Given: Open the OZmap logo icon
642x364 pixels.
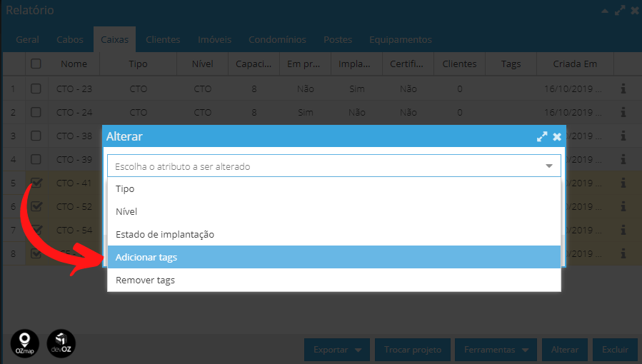Looking at the screenshot, I should click(24, 343).
